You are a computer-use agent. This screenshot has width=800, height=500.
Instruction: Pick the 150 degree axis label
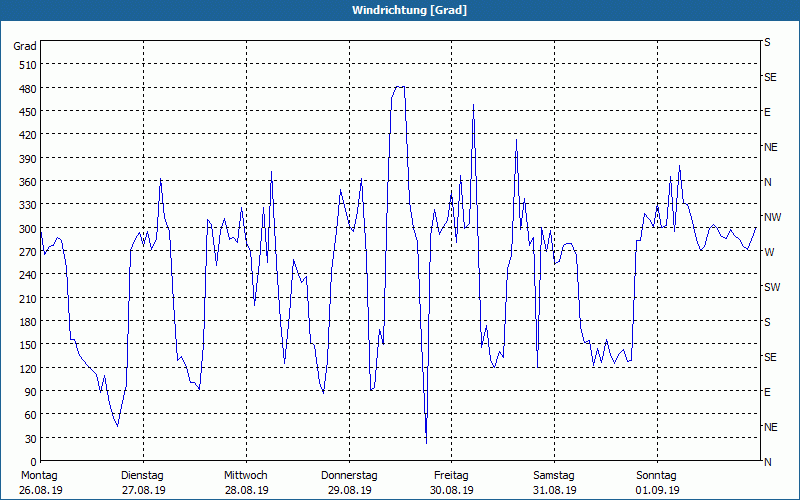click(28, 345)
